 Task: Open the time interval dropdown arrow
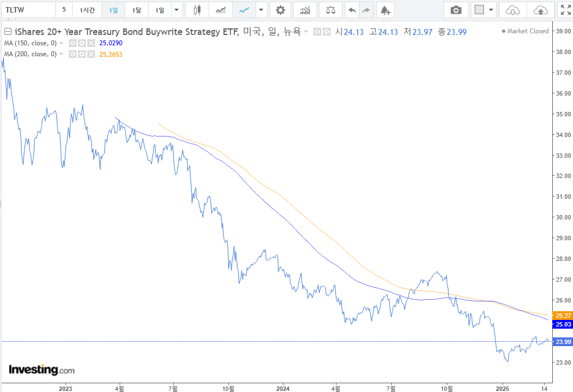pos(176,10)
